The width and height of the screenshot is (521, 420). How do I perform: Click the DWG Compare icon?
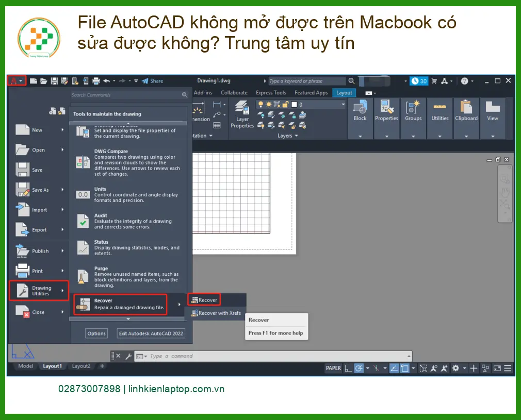coord(83,162)
